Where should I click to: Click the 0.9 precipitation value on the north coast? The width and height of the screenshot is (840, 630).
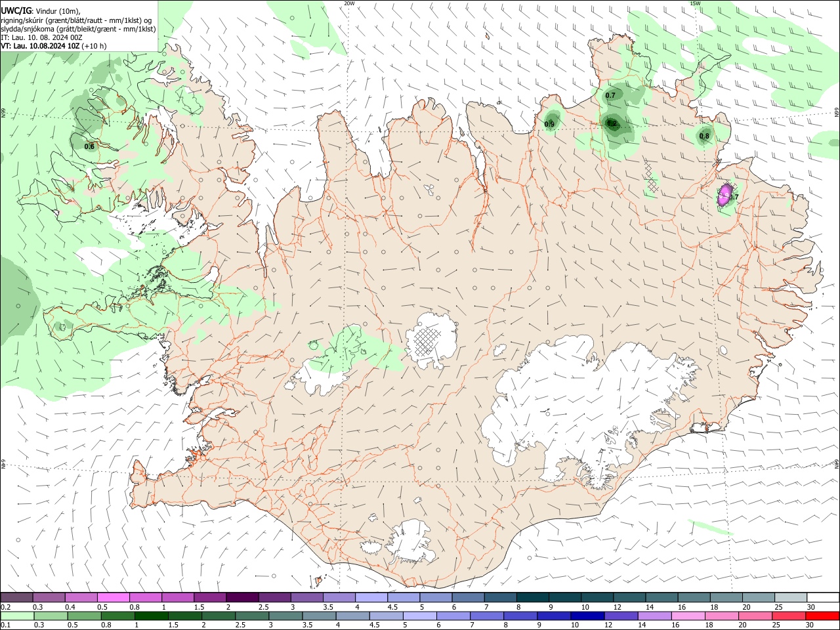pyautogui.click(x=549, y=124)
